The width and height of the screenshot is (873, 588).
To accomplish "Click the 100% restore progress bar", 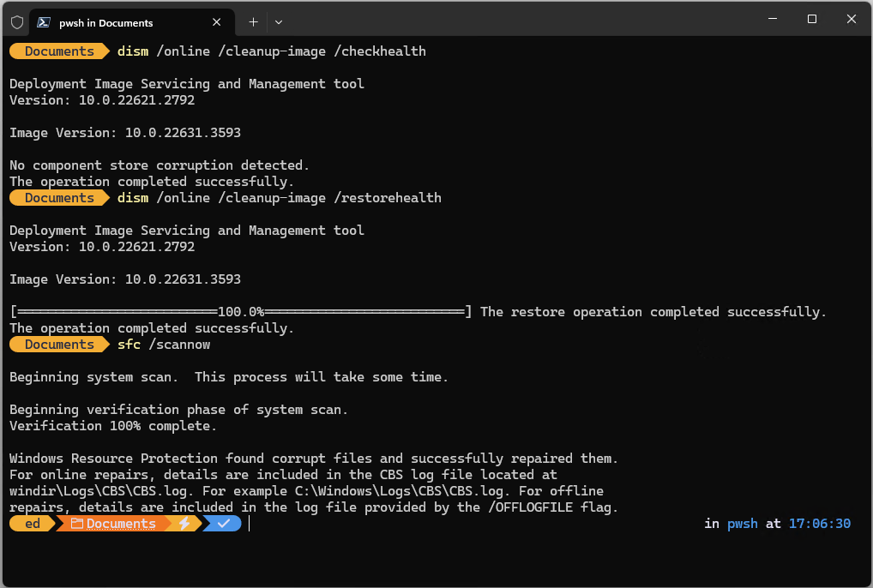I will pos(240,311).
